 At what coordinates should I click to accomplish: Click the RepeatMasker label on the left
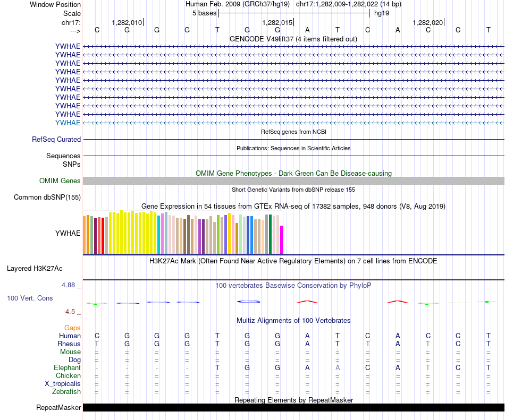click(58, 408)
